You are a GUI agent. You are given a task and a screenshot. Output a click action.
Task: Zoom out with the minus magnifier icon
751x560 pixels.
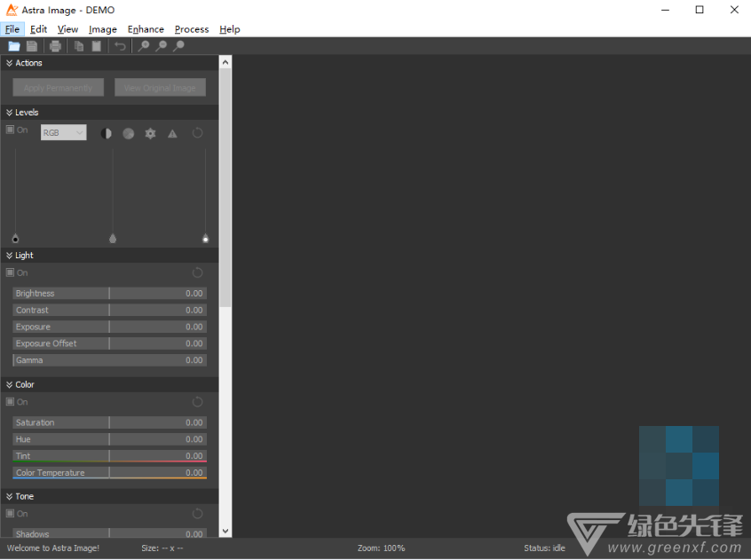click(x=161, y=46)
